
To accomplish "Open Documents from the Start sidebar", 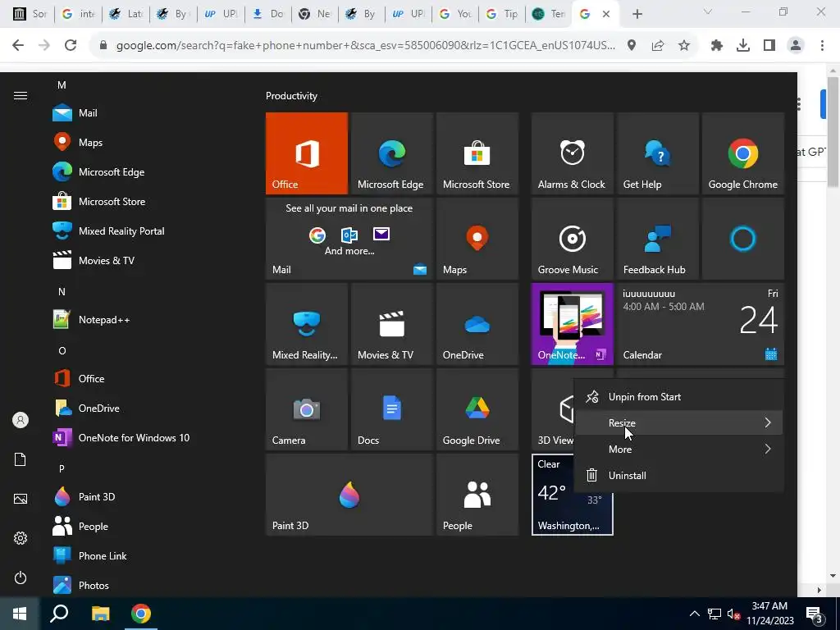I will pyautogui.click(x=21, y=459).
